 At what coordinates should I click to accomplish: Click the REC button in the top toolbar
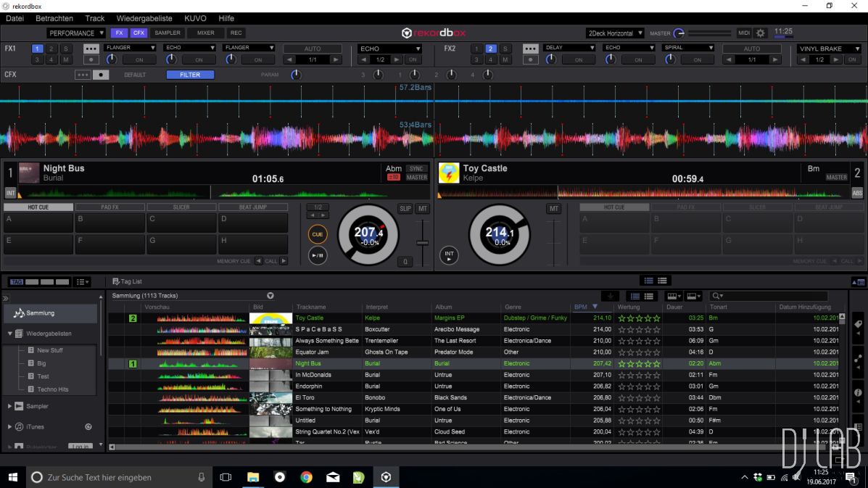[x=236, y=33]
